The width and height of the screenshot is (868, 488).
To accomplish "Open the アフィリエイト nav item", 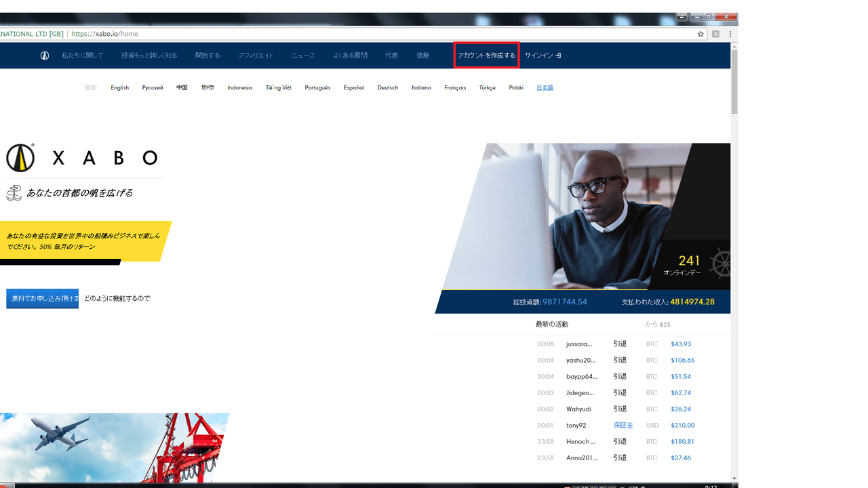I will (256, 56).
